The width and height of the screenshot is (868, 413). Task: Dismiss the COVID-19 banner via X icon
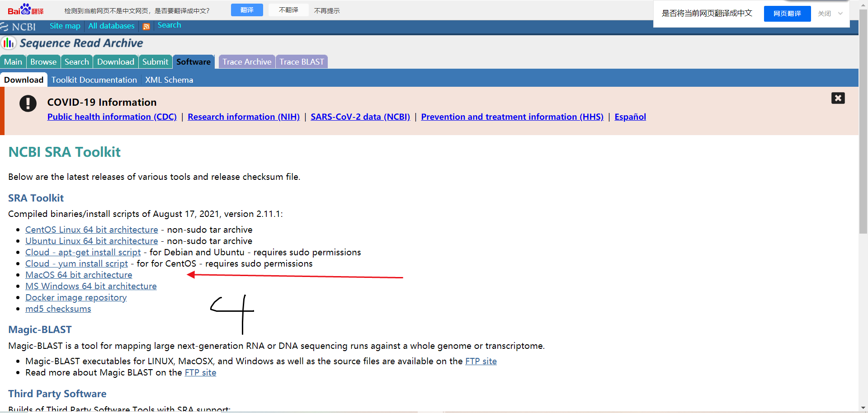click(x=838, y=98)
